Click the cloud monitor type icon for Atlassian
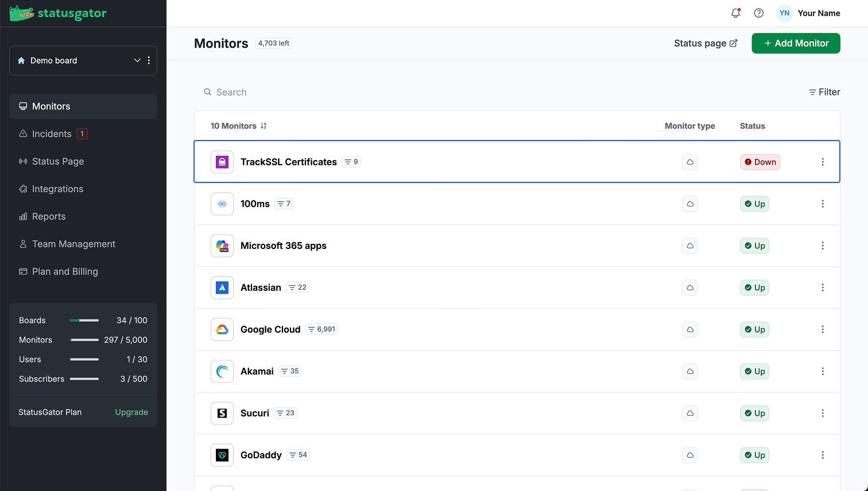 click(x=690, y=287)
